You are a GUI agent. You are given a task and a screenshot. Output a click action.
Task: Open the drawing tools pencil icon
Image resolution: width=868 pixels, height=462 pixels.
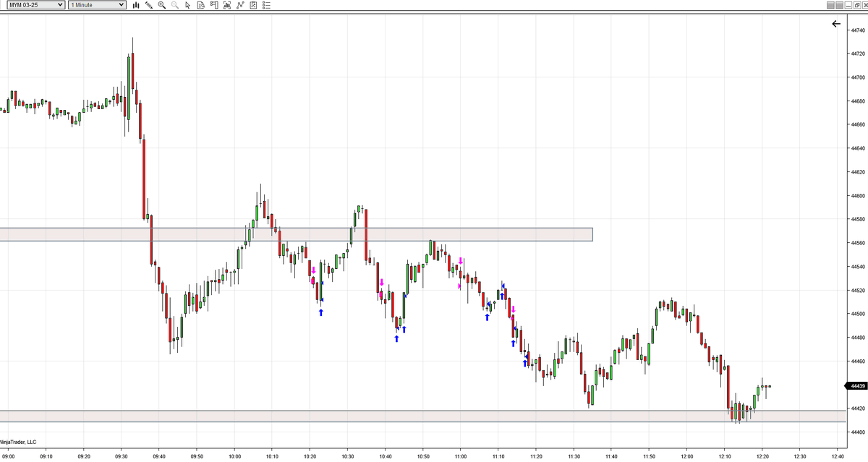pos(148,5)
